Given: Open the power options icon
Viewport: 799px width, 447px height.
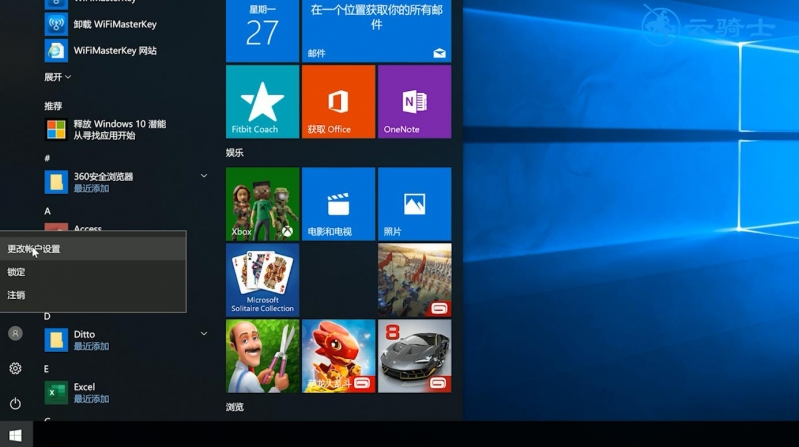Looking at the screenshot, I should click(15, 403).
